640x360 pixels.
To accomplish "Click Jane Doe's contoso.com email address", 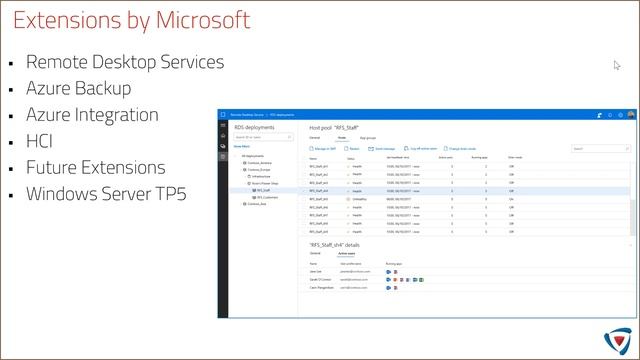I will point(355,272).
